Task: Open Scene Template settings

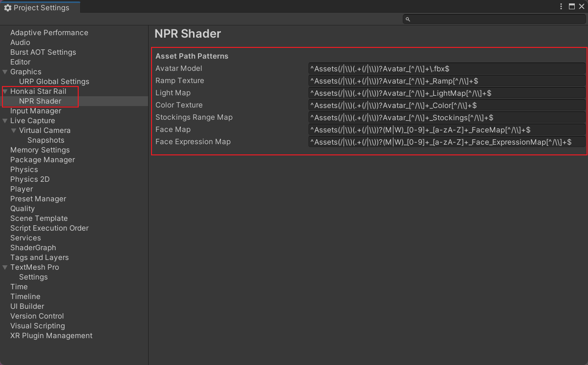Action: (39, 218)
